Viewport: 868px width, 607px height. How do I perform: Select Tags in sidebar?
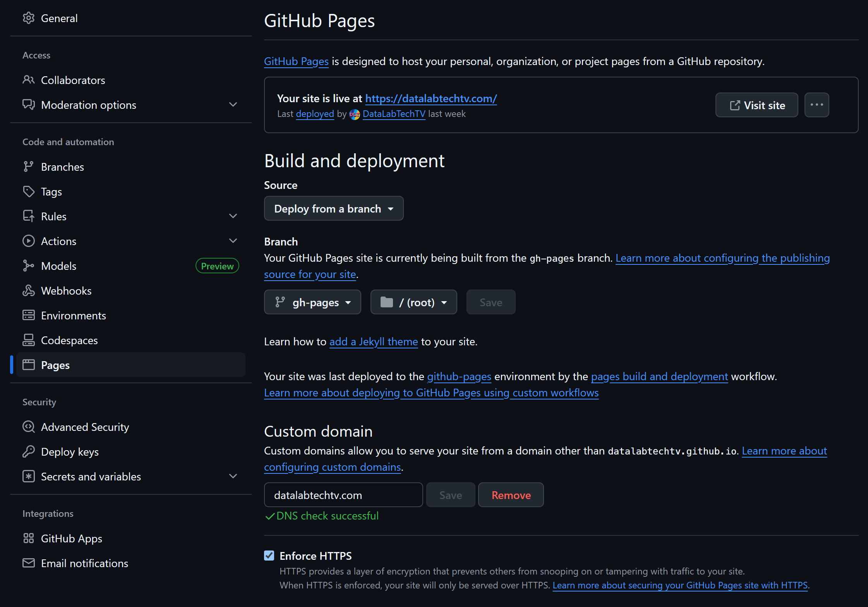[x=131, y=192]
